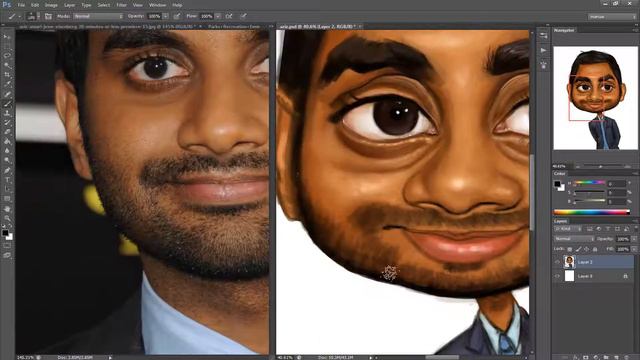Select the Hand tool
Viewport: 640px width, 360px height.
7,209
